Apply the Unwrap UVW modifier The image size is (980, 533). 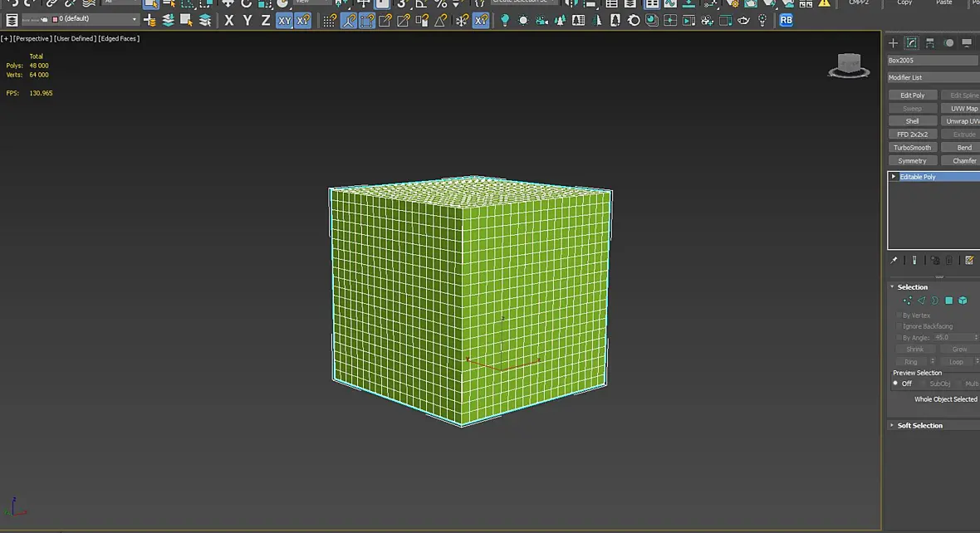pyautogui.click(x=963, y=121)
